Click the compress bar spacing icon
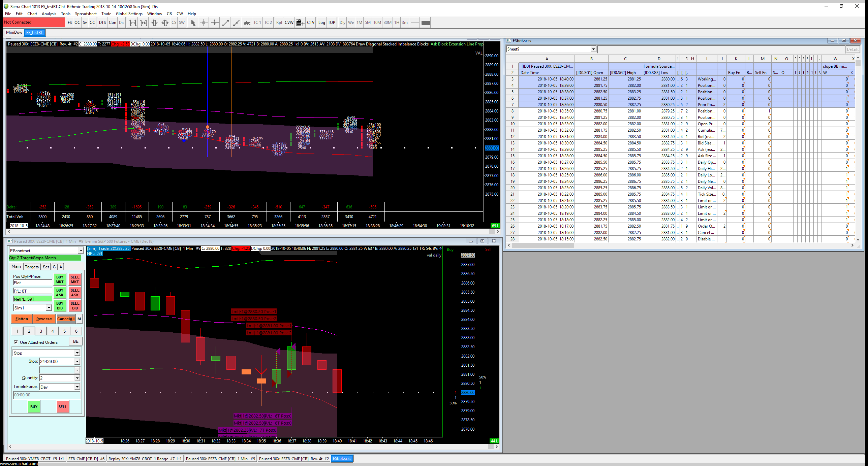 tap(154, 23)
